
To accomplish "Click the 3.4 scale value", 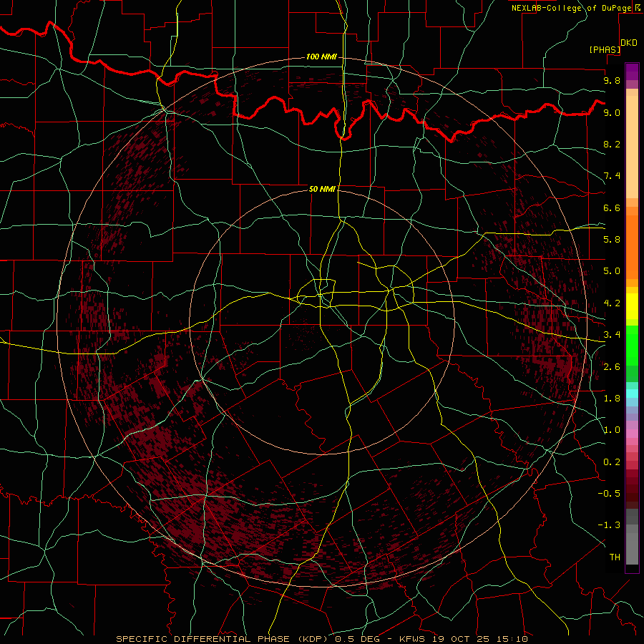I will pos(612,335).
